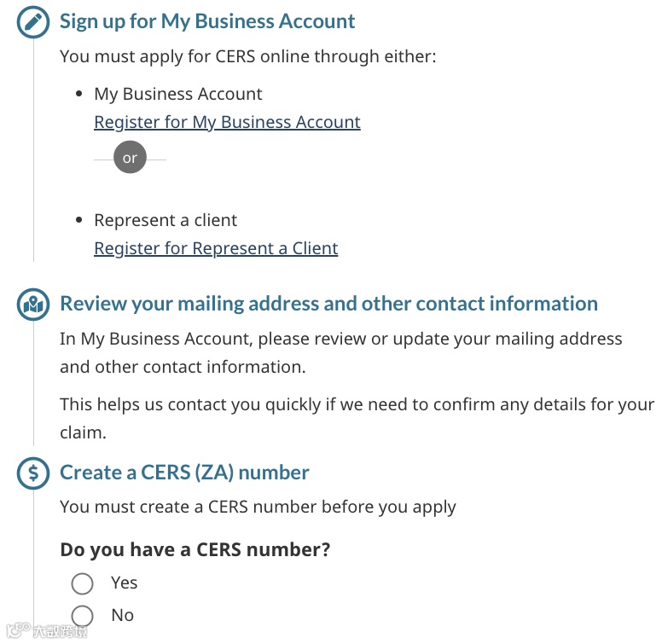
Task: Click the "This helps us contact you quickly" paragraph
Action: pyautogui.click(x=357, y=405)
